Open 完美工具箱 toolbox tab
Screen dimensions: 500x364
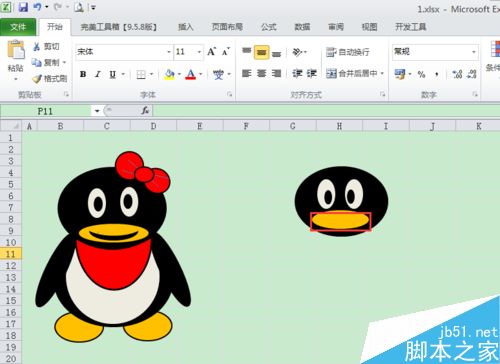pyautogui.click(x=119, y=27)
